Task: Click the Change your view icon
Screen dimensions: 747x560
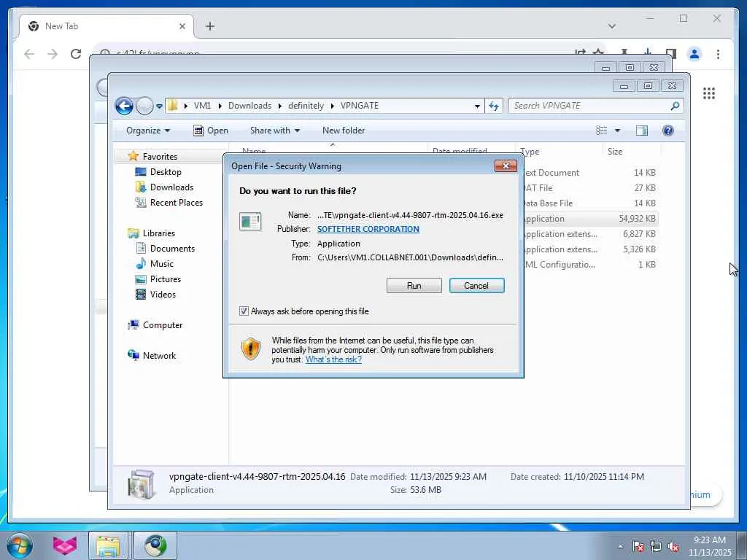Action: tap(602, 131)
